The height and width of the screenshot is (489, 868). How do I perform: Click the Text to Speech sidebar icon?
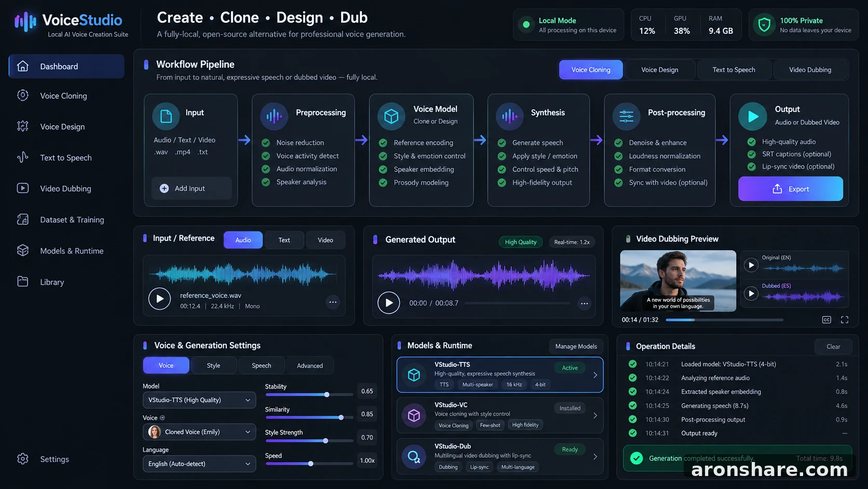(x=23, y=157)
